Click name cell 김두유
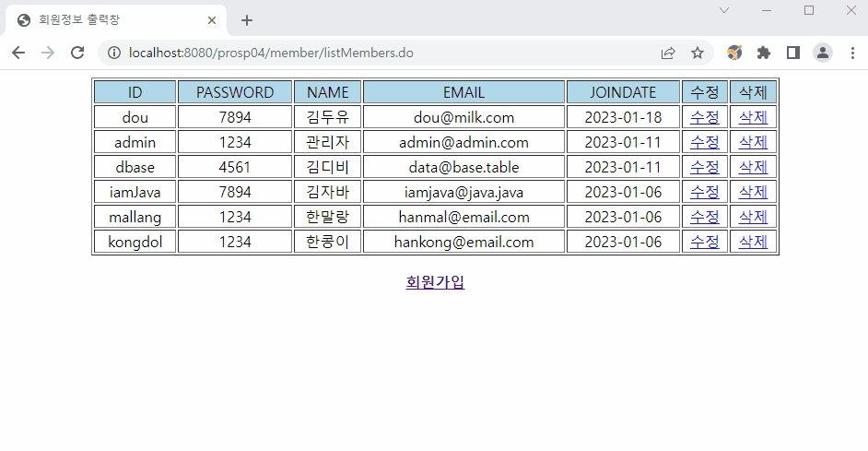This screenshot has width=868, height=451. (x=328, y=117)
